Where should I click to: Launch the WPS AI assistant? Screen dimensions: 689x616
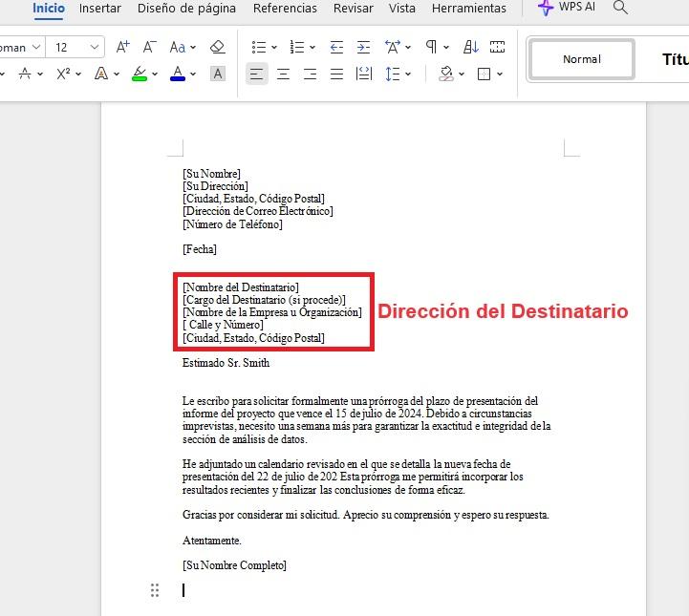pos(567,8)
